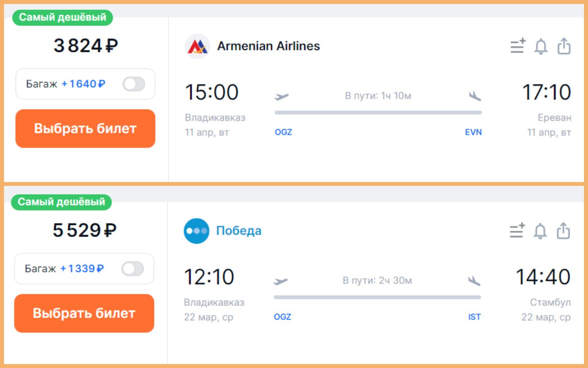The image size is (588, 368).
Task: Add Armenian Airlines ticket to favorites list
Action: click(x=518, y=46)
